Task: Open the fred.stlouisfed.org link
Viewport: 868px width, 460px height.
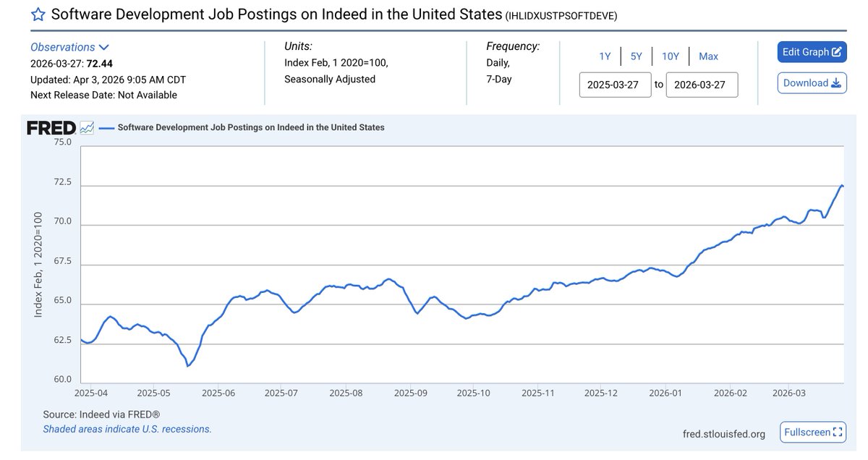Action: (x=724, y=434)
